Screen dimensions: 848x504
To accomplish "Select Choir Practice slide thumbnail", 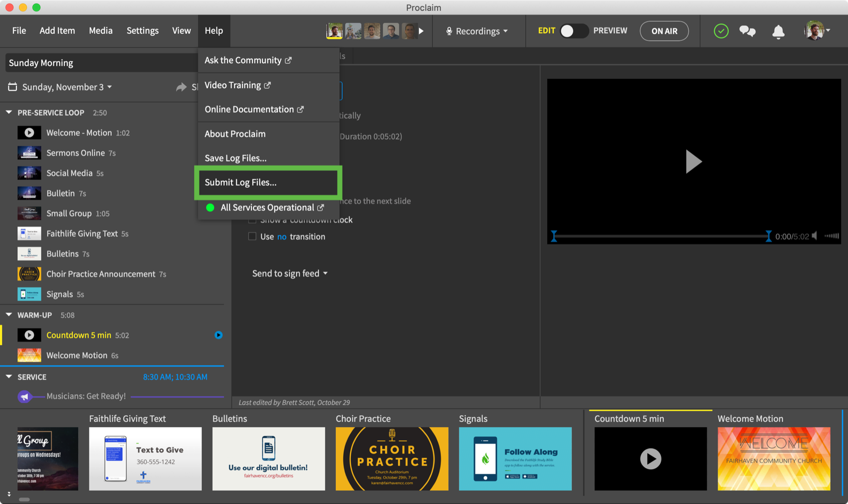I will click(x=392, y=459).
